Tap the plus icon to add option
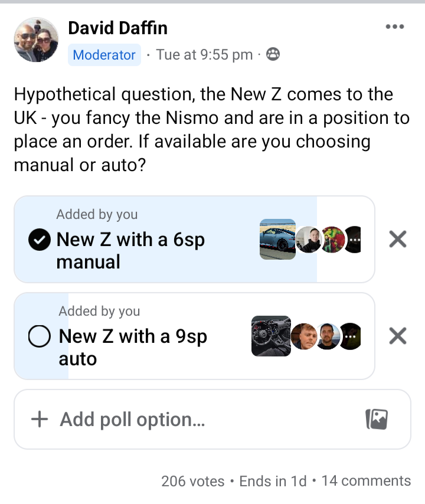Image resolution: width=425 pixels, height=504 pixels. (x=40, y=420)
